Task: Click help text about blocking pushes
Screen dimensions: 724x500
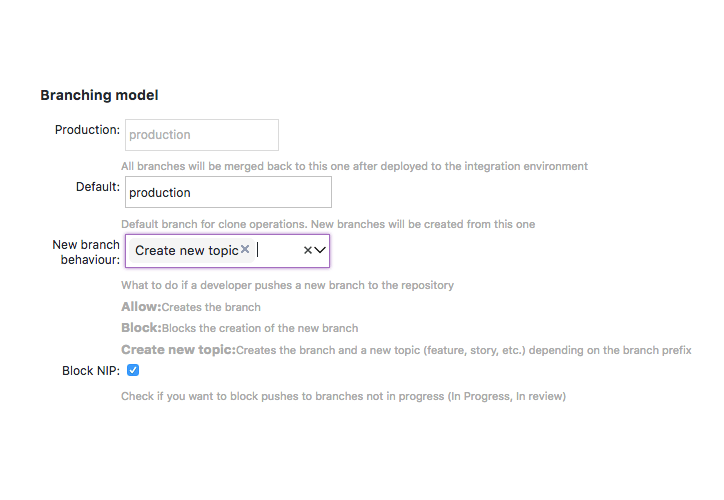Action: point(343,396)
